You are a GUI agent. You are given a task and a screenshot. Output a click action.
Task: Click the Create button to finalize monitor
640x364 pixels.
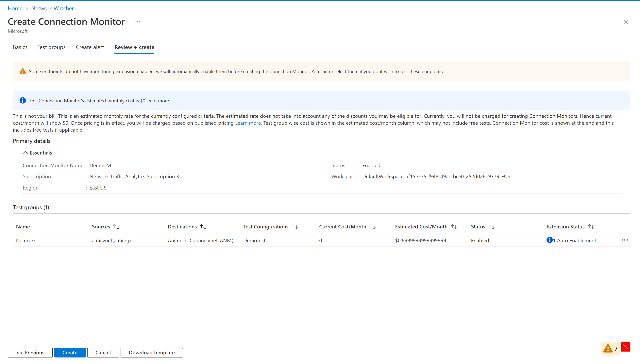click(x=69, y=352)
